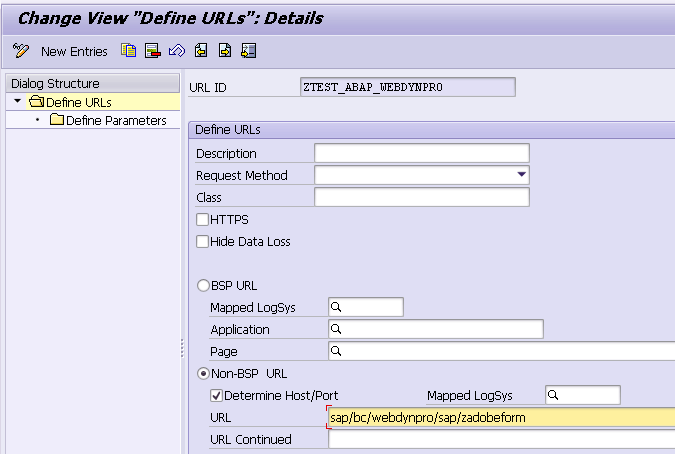This screenshot has width=675, height=454.
Task: Click the Description input field
Action: [422, 153]
